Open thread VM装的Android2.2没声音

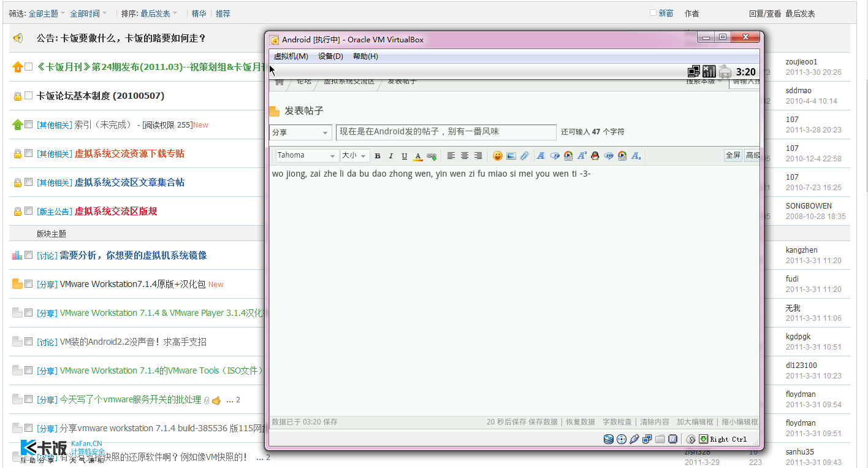[133, 342]
